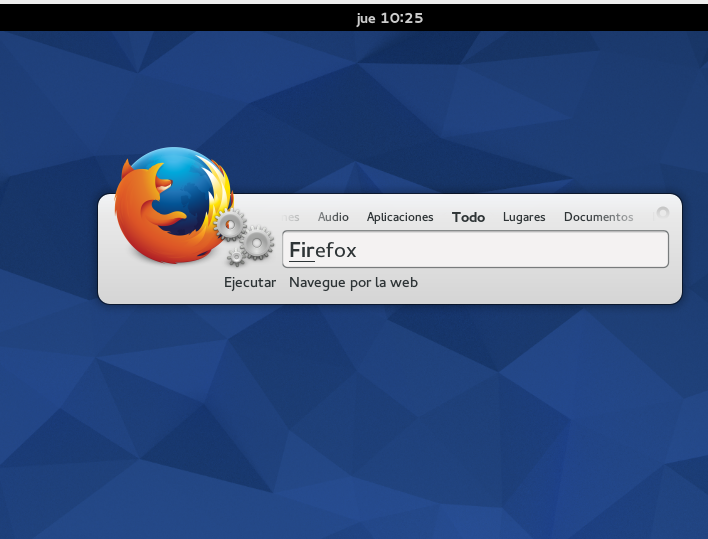Launch the Firefox result icon
Image resolution: width=708 pixels, height=539 pixels.
coord(174,205)
